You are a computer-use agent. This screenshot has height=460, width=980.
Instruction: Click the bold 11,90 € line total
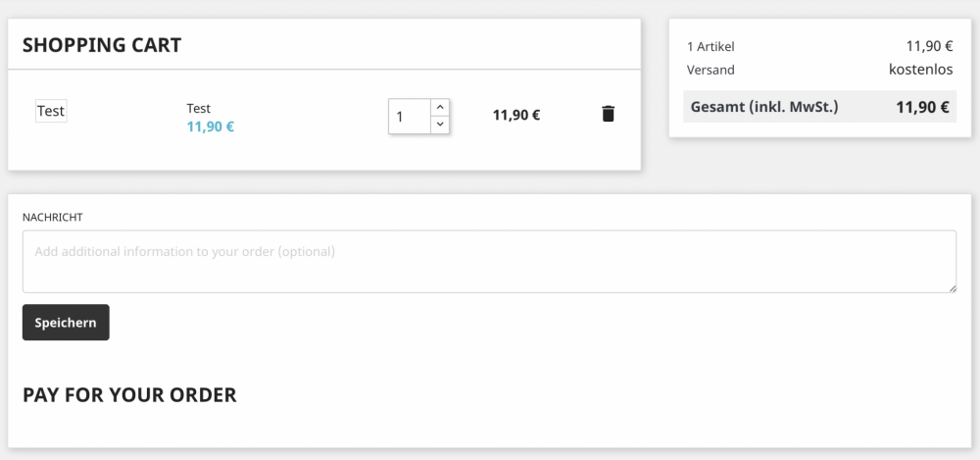516,115
